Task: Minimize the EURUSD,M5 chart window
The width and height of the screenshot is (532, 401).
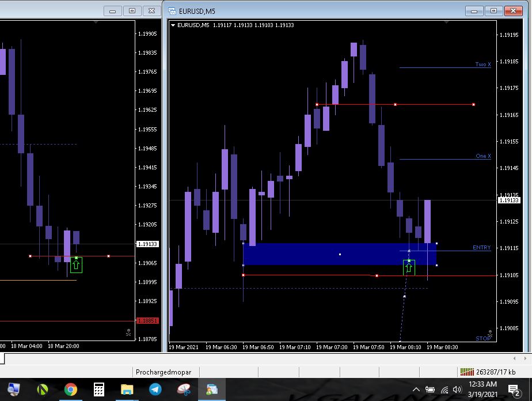Action: [x=474, y=11]
